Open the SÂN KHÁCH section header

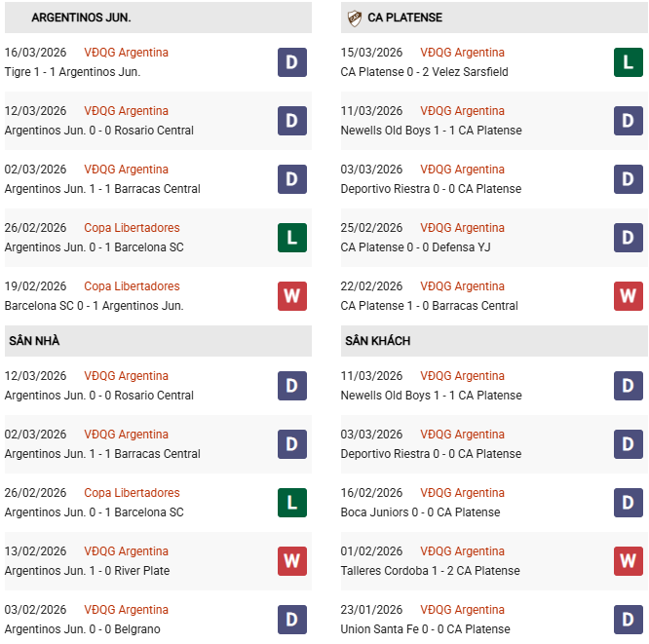coord(377,341)
